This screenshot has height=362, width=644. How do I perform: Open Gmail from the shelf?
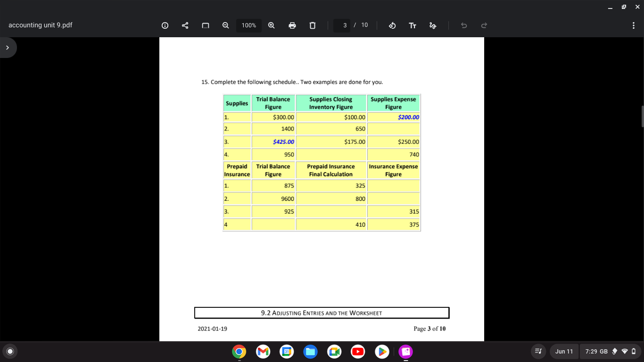point(263,351)
